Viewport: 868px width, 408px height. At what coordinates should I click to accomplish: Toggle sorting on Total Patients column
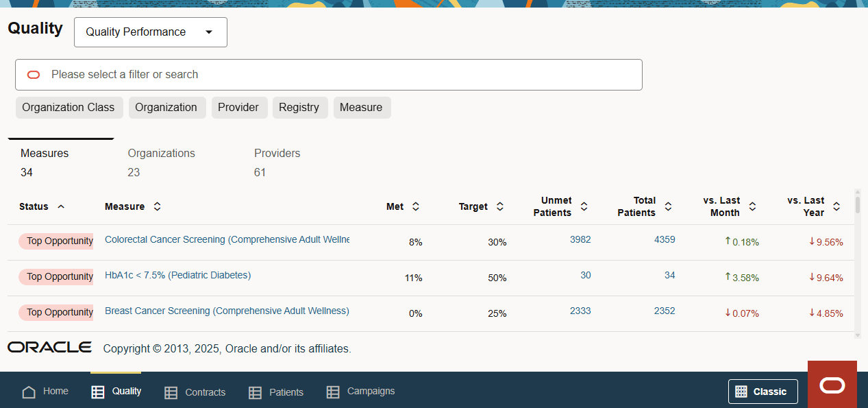point(668,206)
